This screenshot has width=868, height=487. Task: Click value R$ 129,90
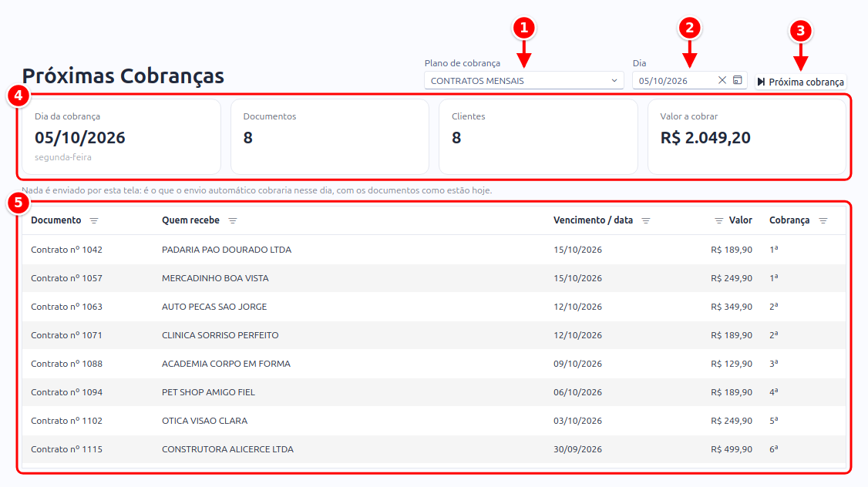click(x=732, y=364)
